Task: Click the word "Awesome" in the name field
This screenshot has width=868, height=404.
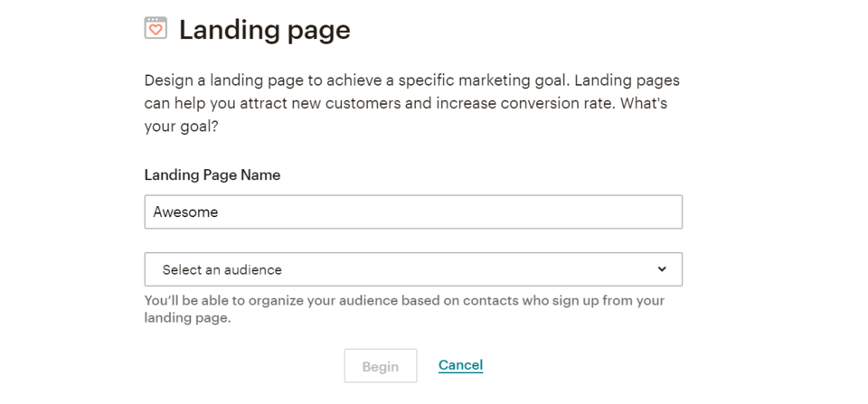Action: pos(185,212)
